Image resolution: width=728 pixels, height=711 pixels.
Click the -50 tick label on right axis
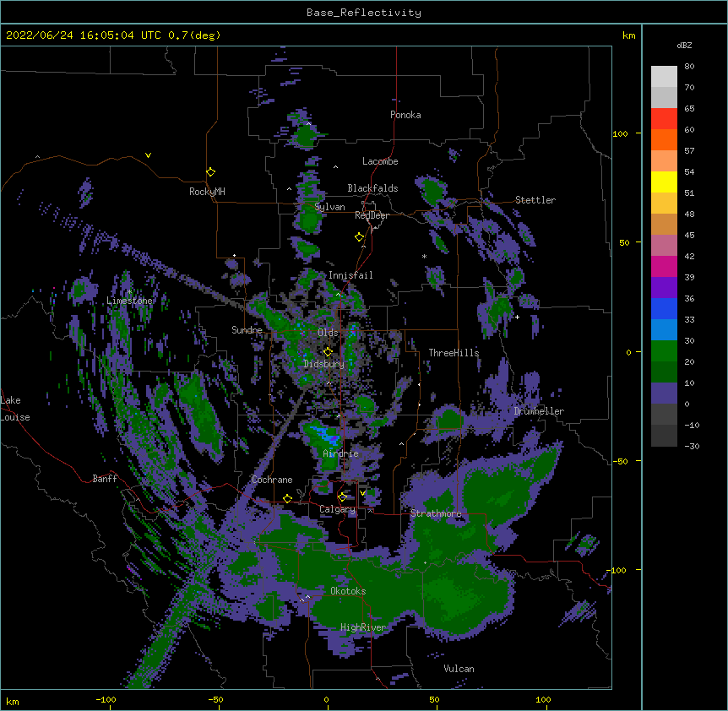point(620,461)
